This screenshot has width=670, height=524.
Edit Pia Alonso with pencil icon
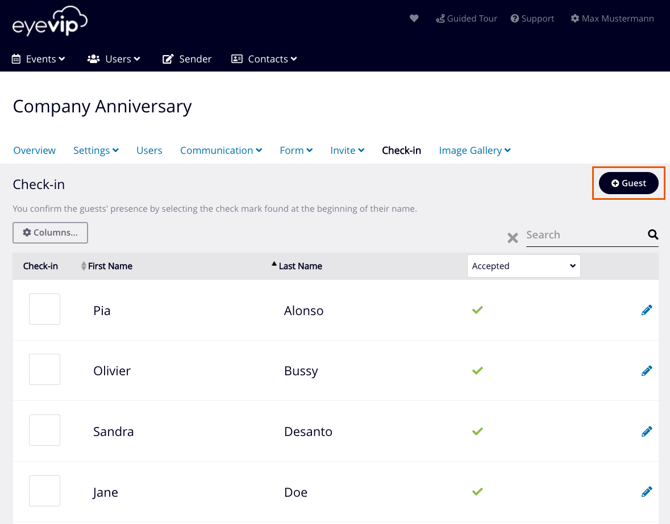point(646,310)
